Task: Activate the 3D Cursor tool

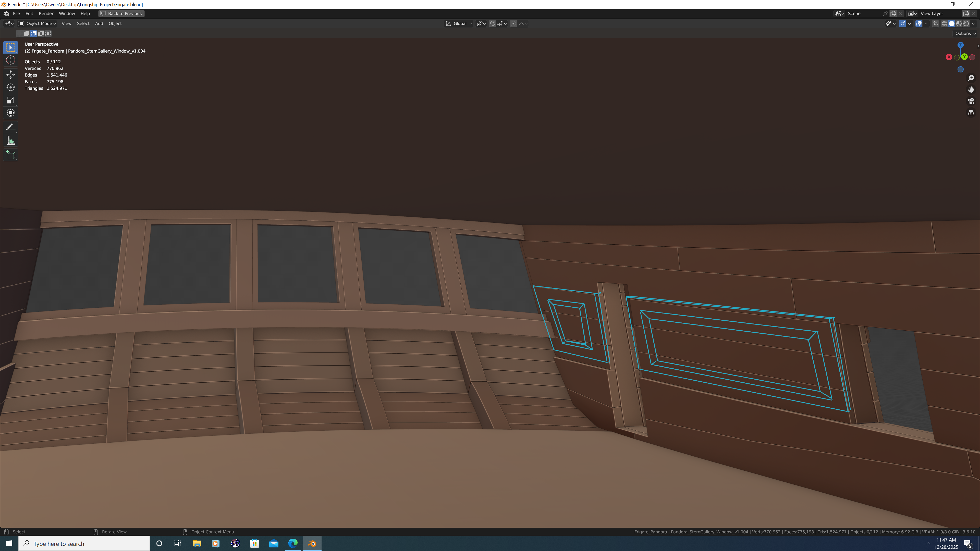Action: coord(11,60)
